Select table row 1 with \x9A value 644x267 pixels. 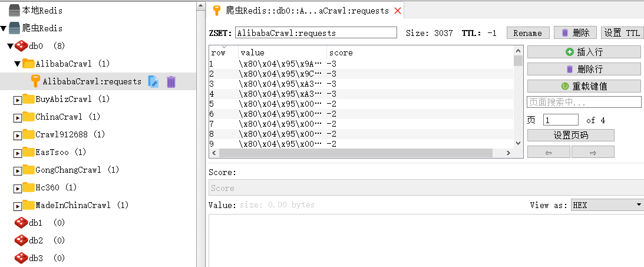(x=361, y=64)
